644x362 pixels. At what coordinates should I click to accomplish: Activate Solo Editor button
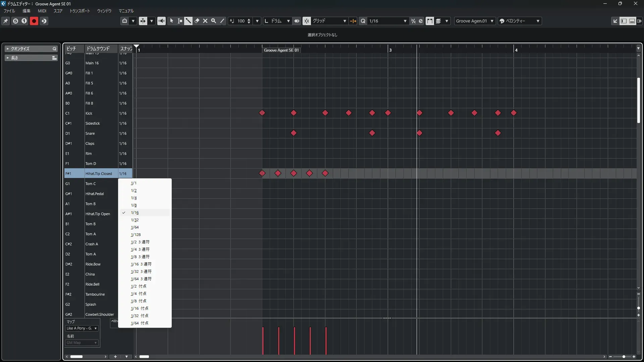pos(15,21)
